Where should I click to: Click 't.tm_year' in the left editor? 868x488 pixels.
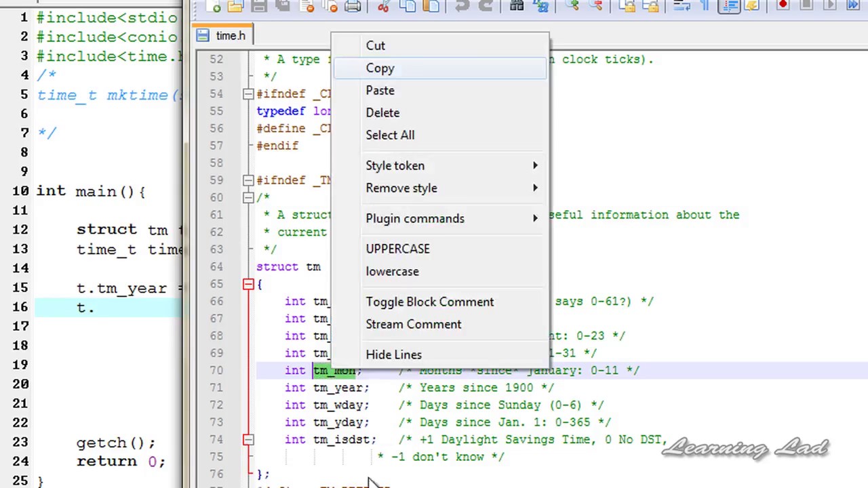(121, 289)
